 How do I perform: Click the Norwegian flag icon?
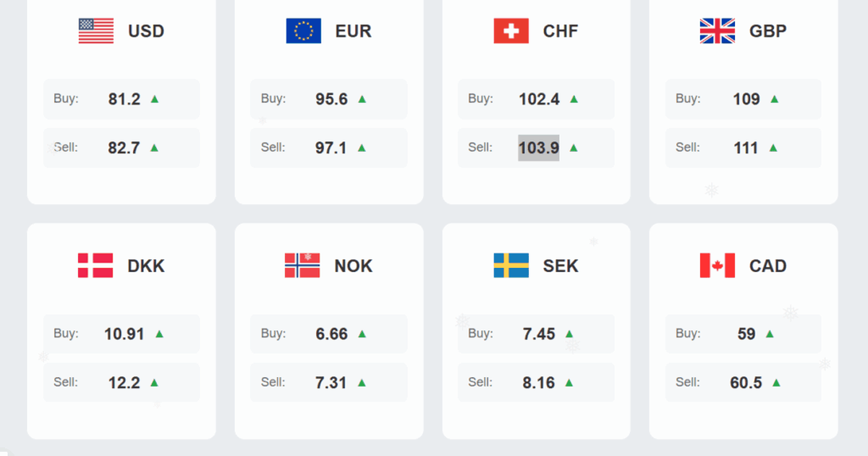click(302, 266)
